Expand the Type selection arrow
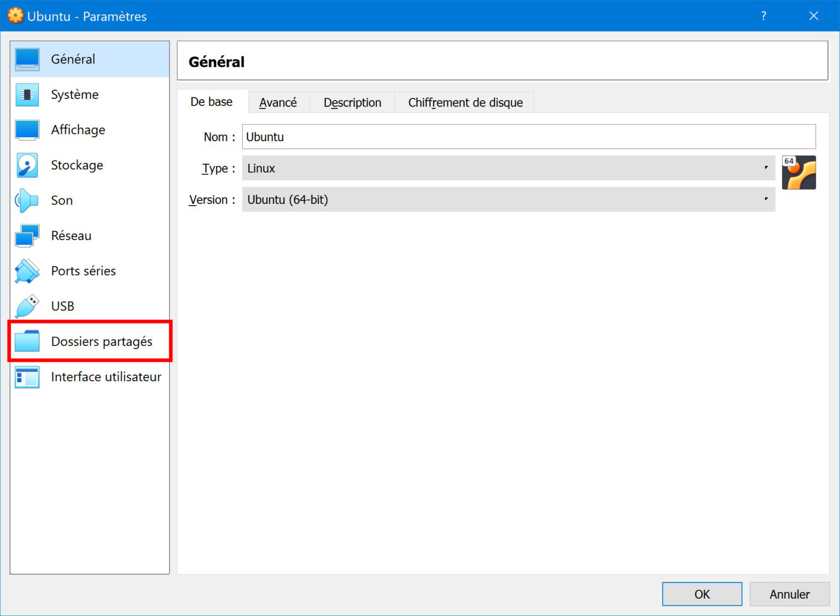This screenshot has width=840, height=616. pyautogui.click(x=766, y=168)
